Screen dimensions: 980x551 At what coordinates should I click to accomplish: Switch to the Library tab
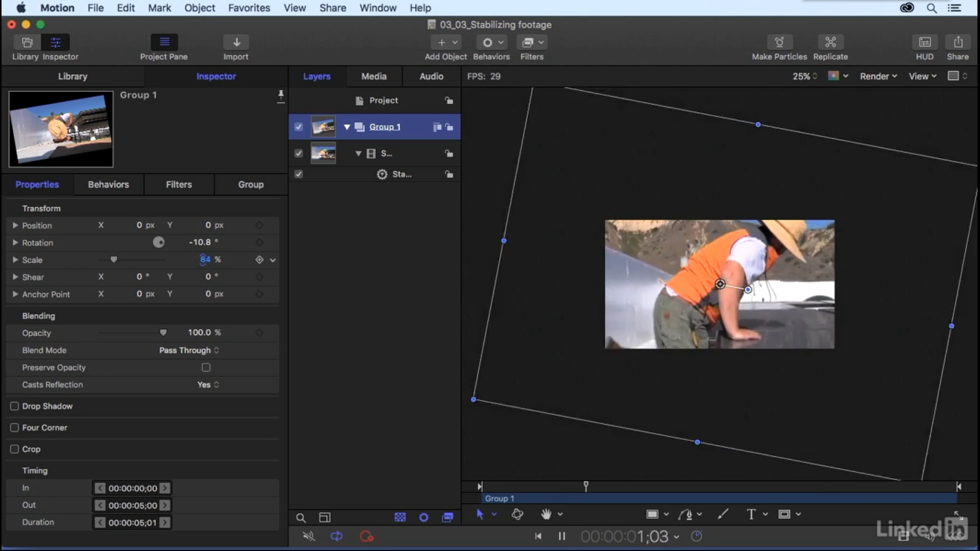(72, 76)
